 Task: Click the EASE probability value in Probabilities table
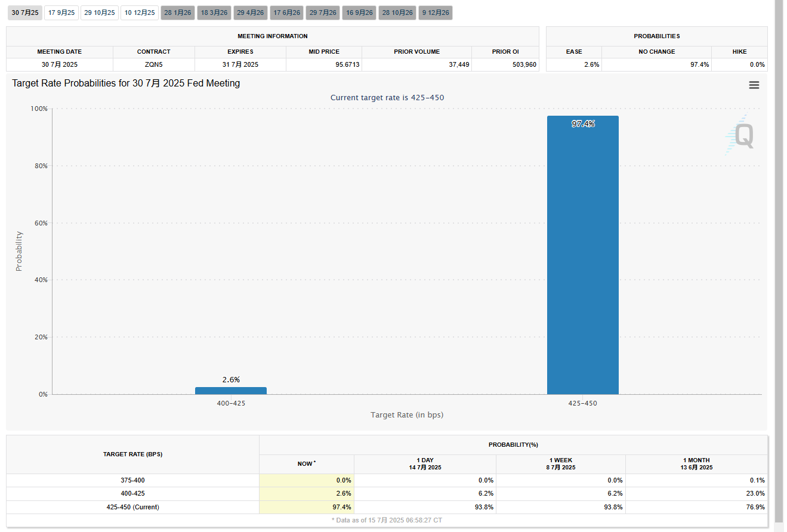tap(592, 64)
